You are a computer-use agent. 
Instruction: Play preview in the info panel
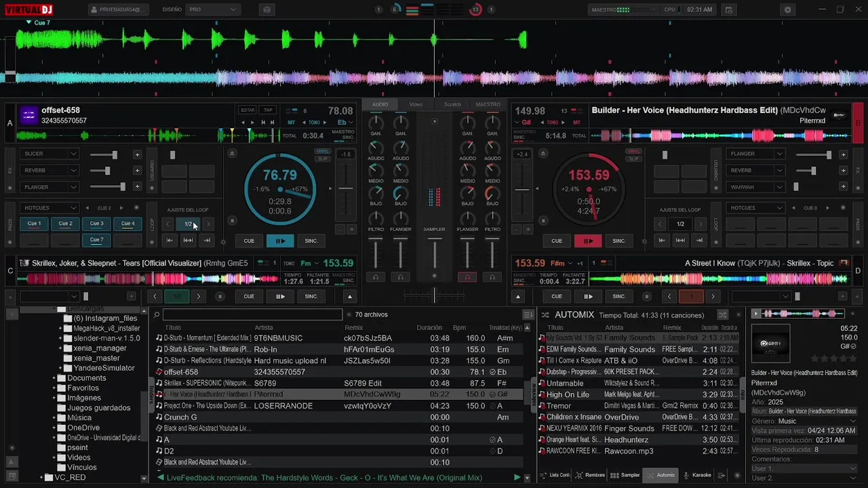756,314
